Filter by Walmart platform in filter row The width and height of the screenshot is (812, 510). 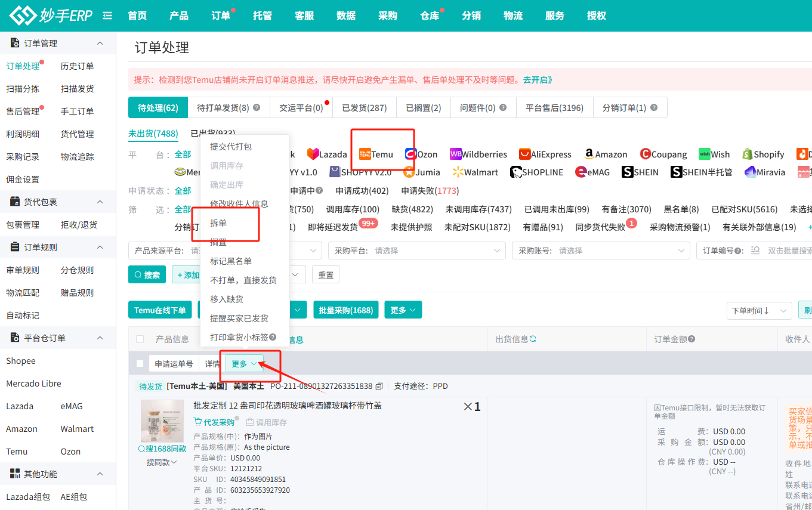pos(475,172)
